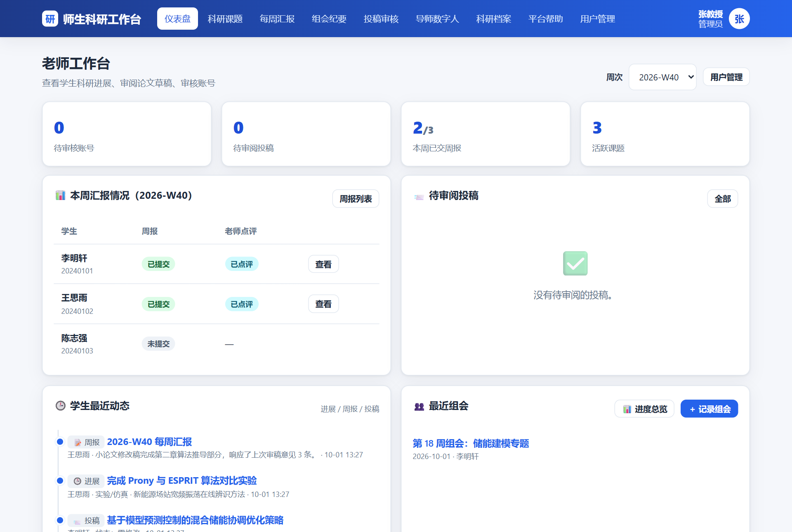This screenshot has height=532, width=792.
Task: Click the 张教授 管理员 user label
Action: (710, 19)
